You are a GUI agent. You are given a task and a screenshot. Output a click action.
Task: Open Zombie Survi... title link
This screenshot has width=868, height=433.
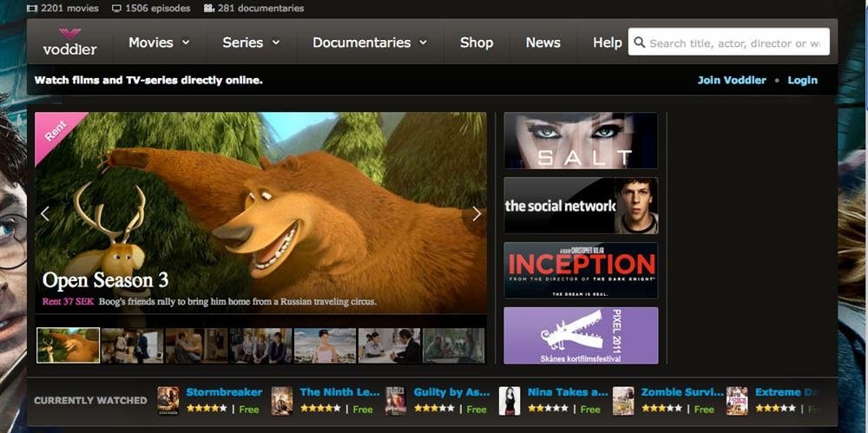[x=682, y=392]
